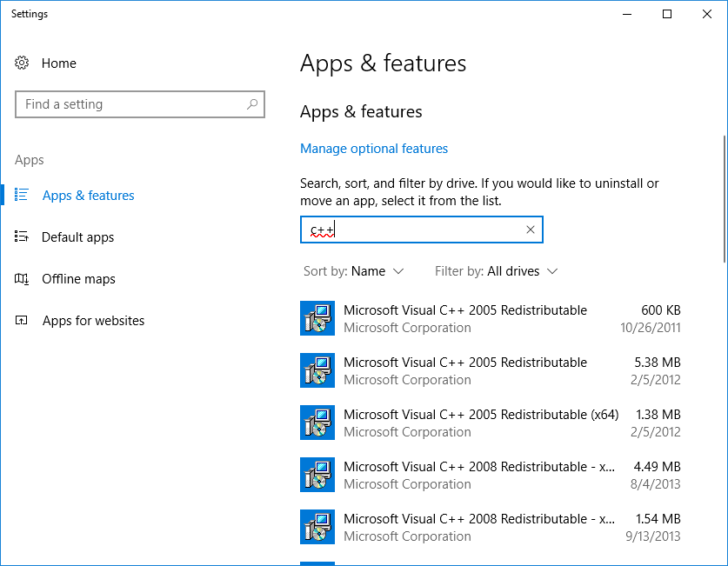Screen dimensions: 728x566
Task: Click the Visual C++ 2005 Redistributable (x64) icon
Action: point(317,423)
